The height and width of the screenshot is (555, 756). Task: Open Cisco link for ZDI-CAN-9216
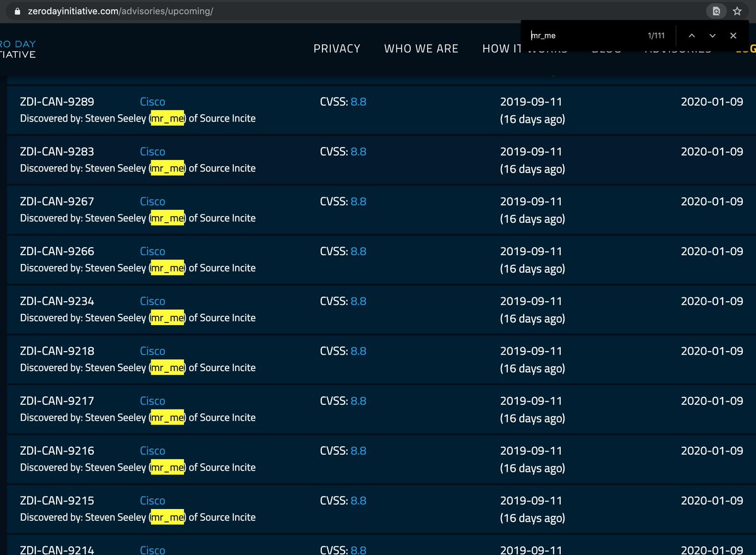[152, 451]
